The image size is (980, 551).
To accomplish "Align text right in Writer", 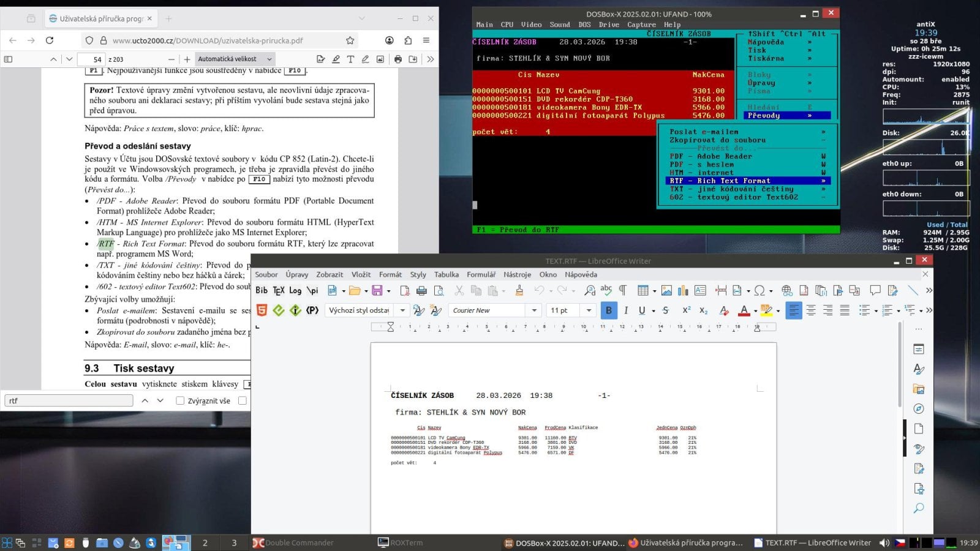I will [827, 310].
